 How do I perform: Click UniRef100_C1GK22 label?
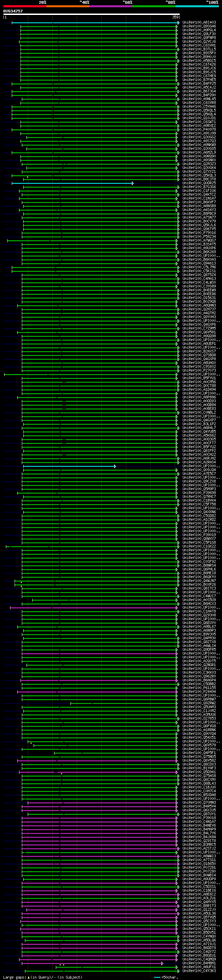pos(199,546)
